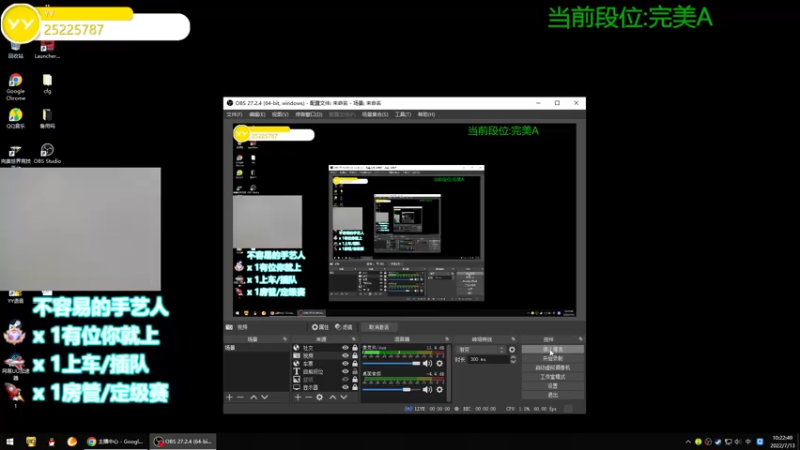The width and height of the screenshot is (800, 450).
Task: Open settings gear for 麦克风/Aux mixer channel
Action: coord(439,363)
